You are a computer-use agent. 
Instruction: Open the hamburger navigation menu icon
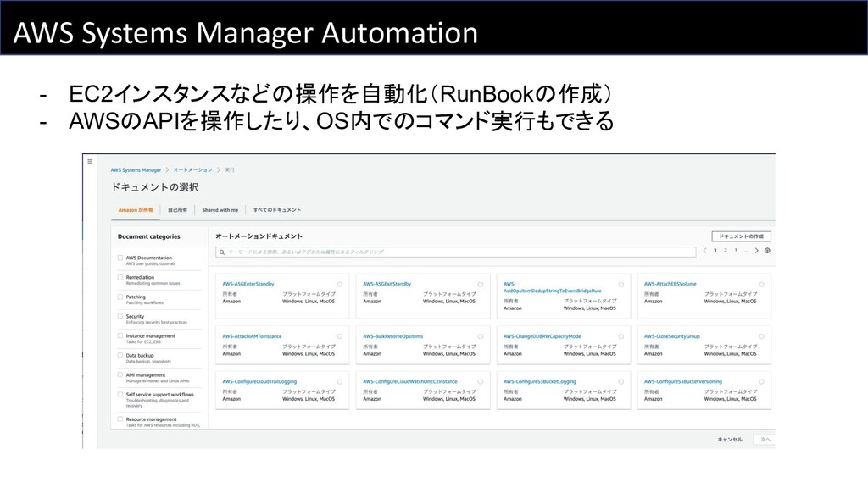[90, 162]
